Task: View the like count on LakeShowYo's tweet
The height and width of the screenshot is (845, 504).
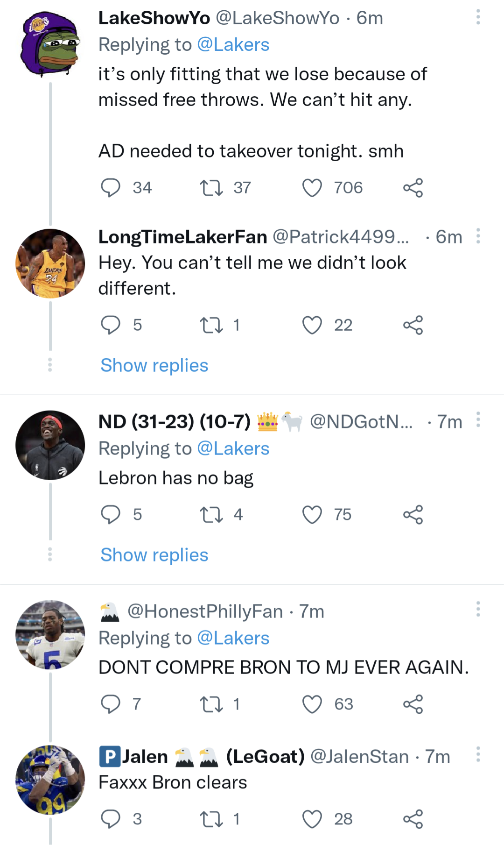Action: point(348,188)
